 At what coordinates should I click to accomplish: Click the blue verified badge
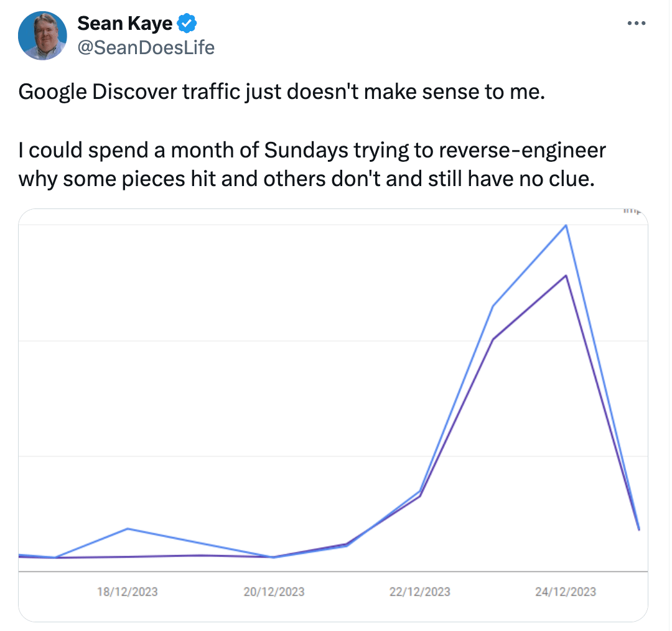(x=187, y=23)
